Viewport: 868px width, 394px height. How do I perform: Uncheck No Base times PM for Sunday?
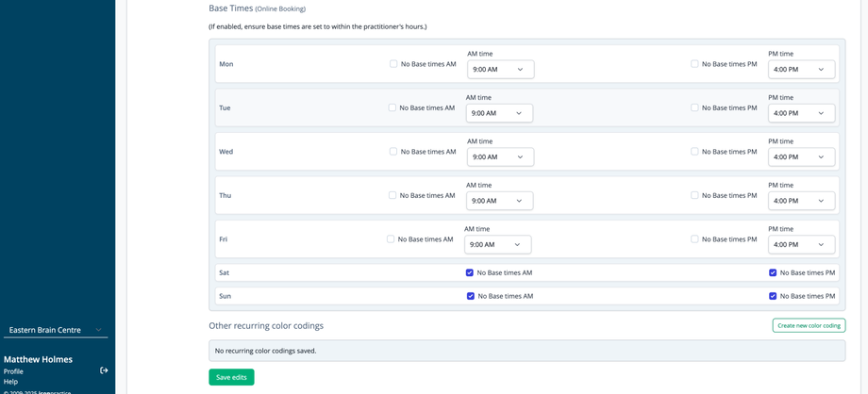[x=773, y=296]
